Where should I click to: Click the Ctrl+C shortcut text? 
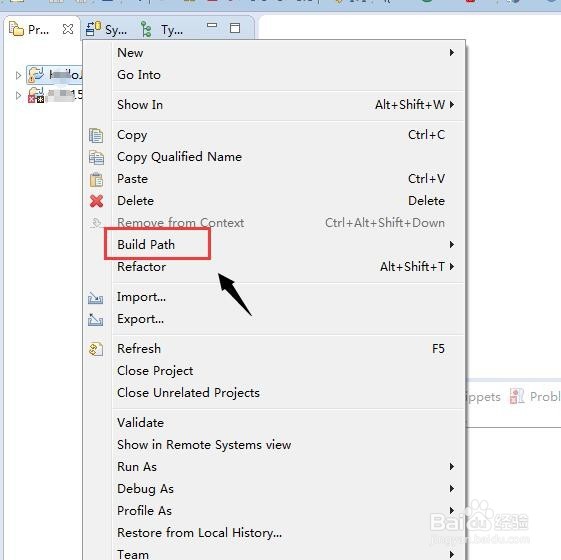point(426,135)
